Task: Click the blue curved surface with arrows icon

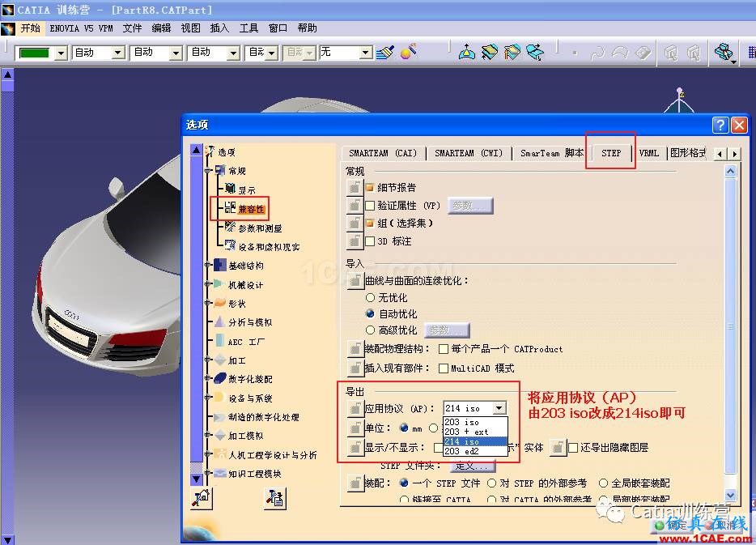Action: coord(535,52)
